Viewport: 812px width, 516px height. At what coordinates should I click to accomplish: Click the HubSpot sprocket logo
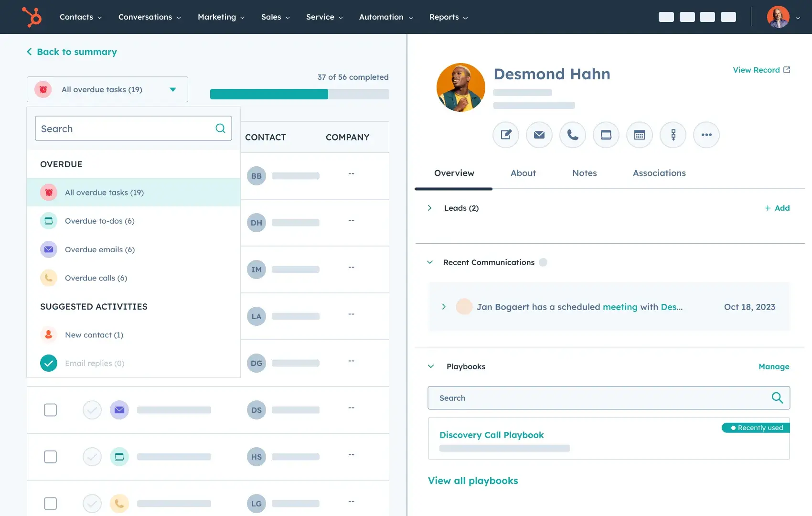[x=32, y=17]
